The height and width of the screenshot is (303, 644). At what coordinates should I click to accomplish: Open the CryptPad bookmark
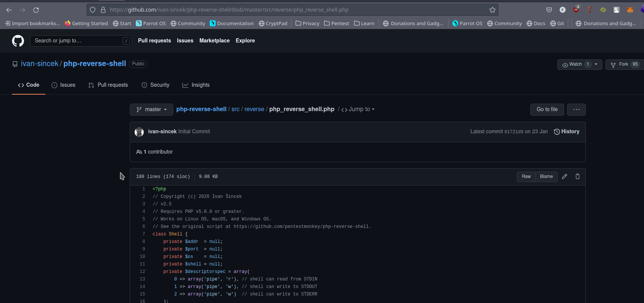click(x=273, y=23)
